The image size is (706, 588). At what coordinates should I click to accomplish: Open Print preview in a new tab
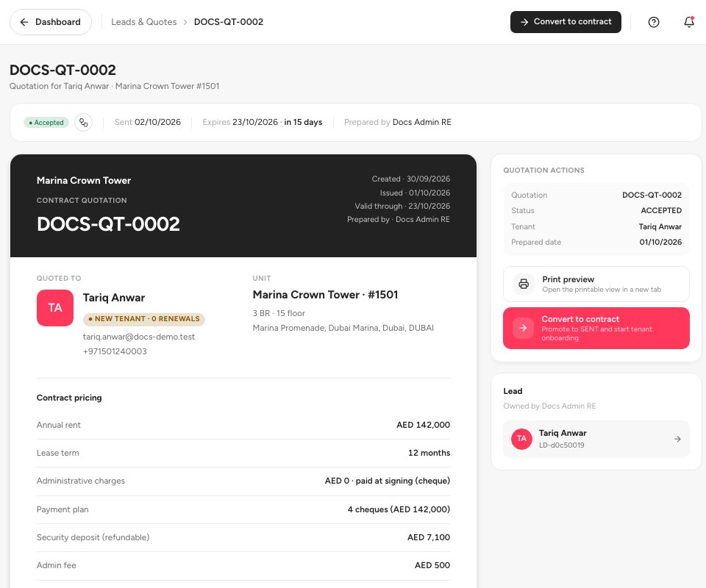coord(596,284)
